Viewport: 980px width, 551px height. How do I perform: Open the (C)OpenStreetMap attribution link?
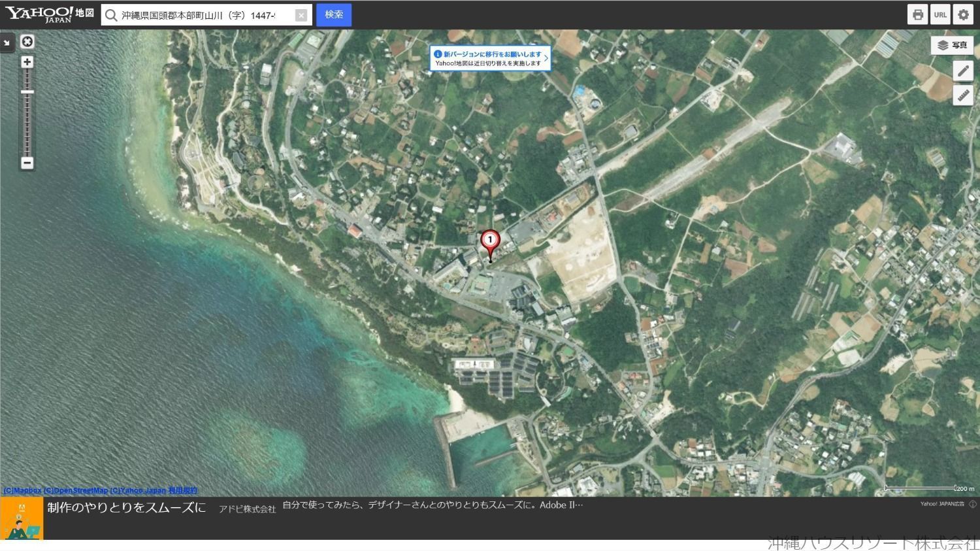click(x=76, y=490)
